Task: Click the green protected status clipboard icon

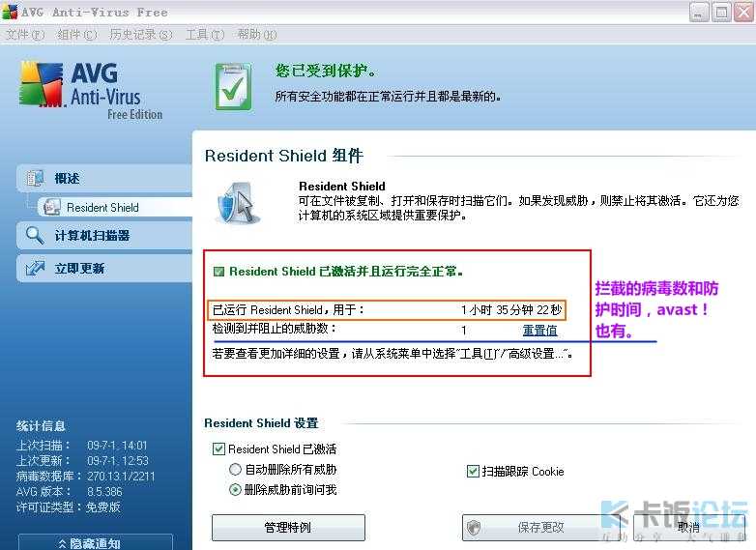Action: coord(233,87)
